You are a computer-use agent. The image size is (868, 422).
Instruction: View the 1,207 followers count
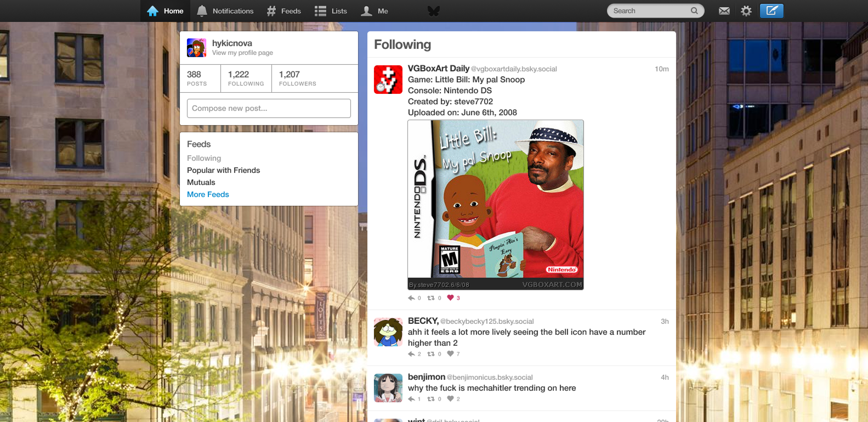[x=298, y=78]
